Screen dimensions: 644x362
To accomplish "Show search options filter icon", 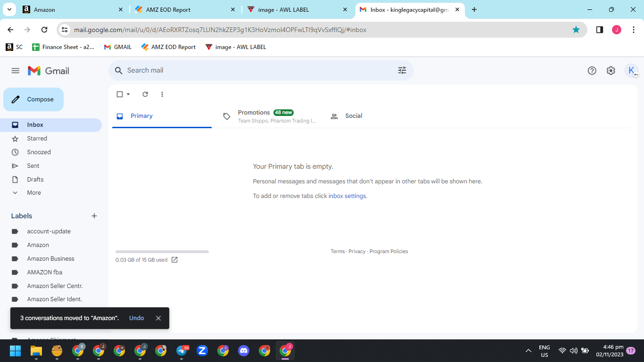I will pos(402,70).
